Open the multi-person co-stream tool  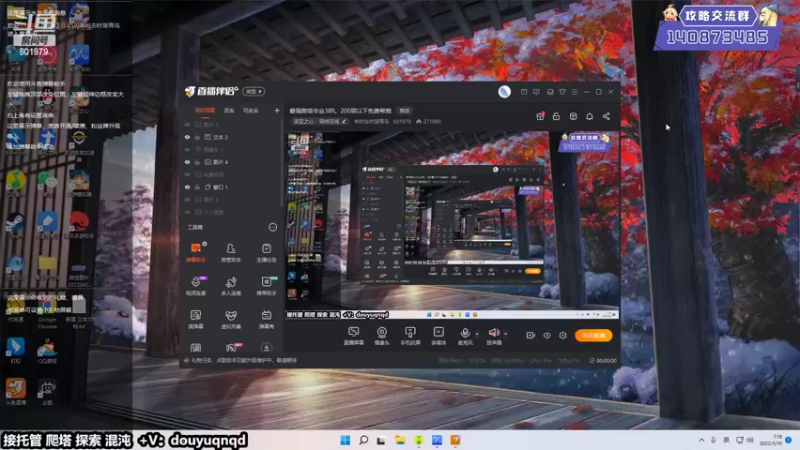[231, 286]
